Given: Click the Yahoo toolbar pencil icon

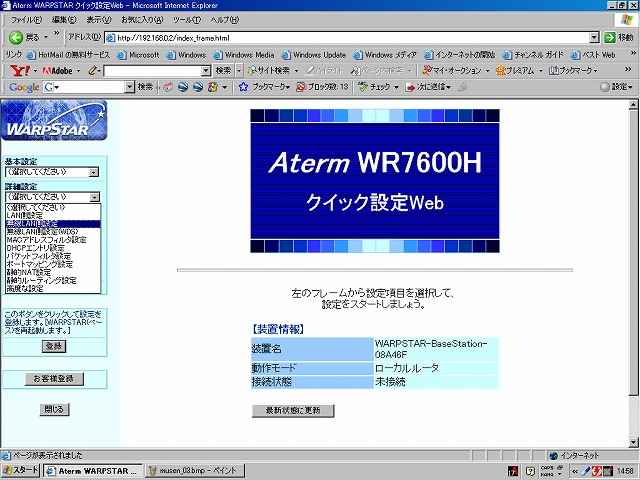Looking at the screenshot, I should click(92, 71).
